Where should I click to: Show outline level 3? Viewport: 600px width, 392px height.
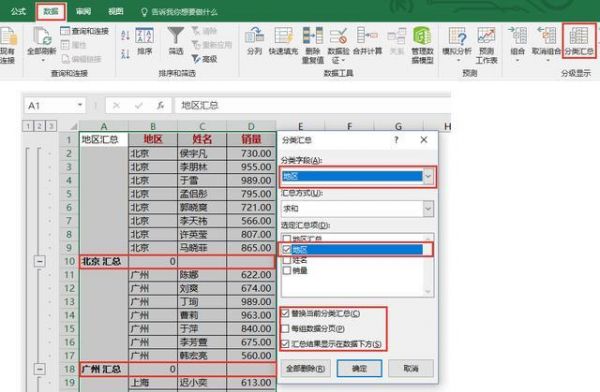click(x=51, y=126)
